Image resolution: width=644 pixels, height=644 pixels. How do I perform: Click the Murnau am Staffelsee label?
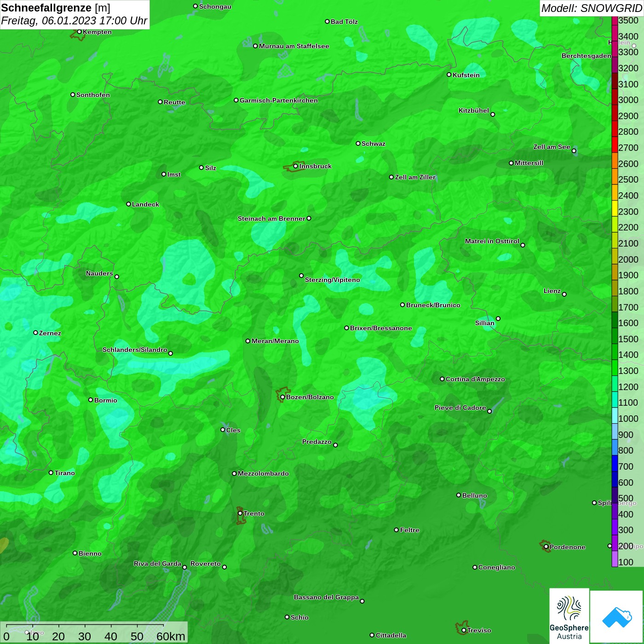click(x=294, y=46)
